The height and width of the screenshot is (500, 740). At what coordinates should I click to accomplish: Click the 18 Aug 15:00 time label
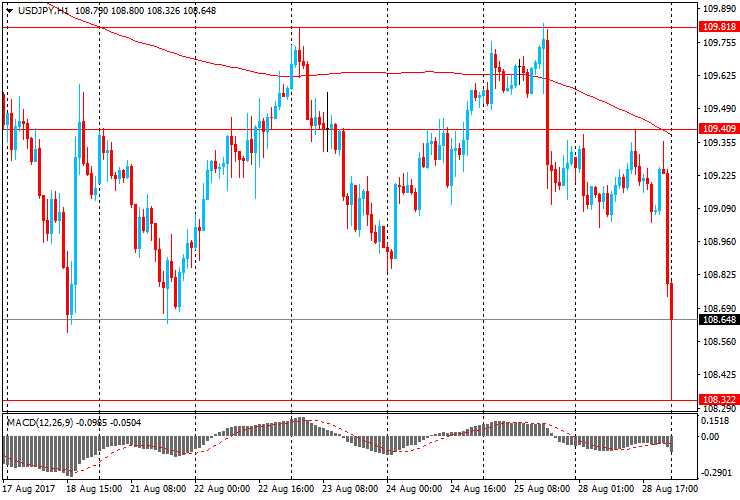click(x=94, y=489)
